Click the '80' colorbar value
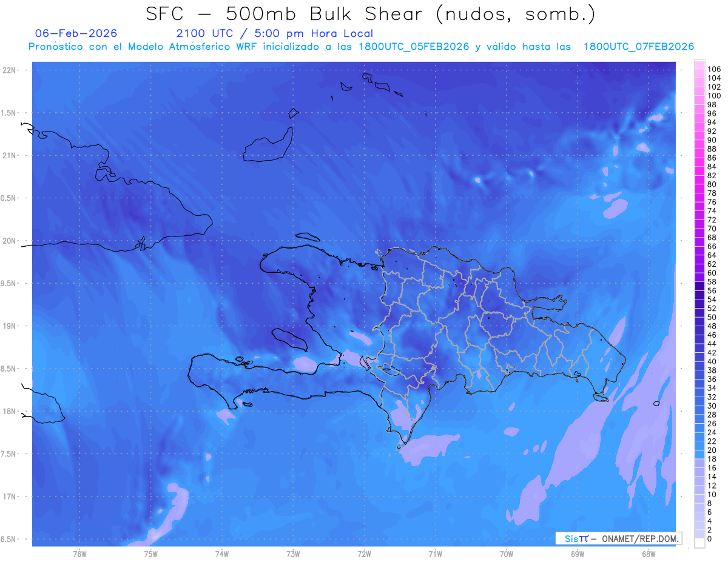Image resolution: width=728 pixels, height=562 pixels. click(x=712, y=184)
